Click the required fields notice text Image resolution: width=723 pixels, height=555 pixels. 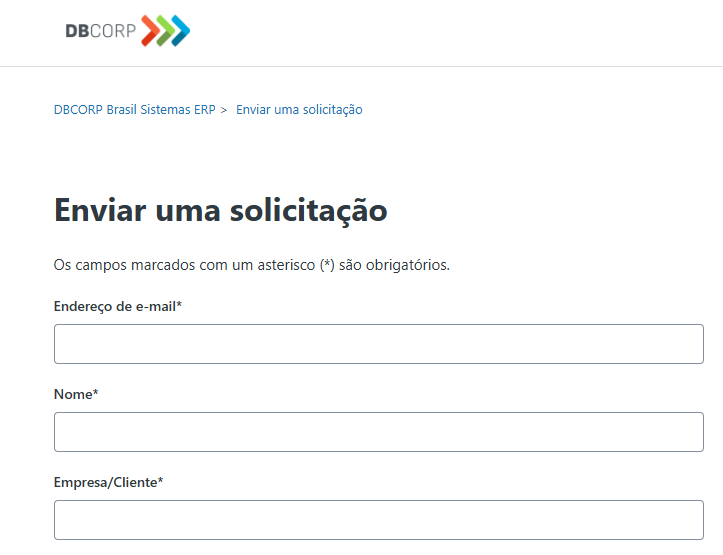(252, 266)
